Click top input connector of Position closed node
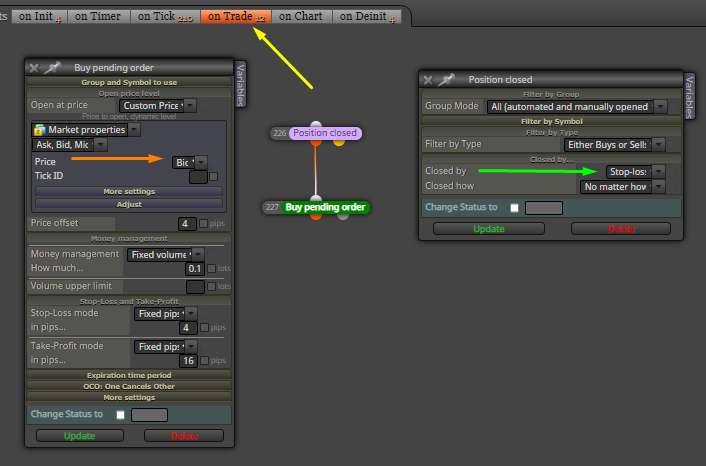This screenshot has width=706, height=466. tap(316, 124)
